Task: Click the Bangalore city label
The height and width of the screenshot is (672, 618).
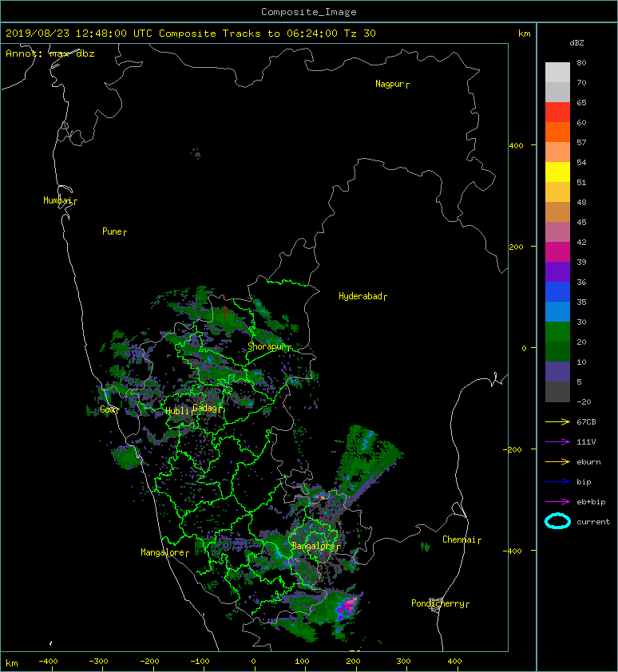Action: pos(315,546)
